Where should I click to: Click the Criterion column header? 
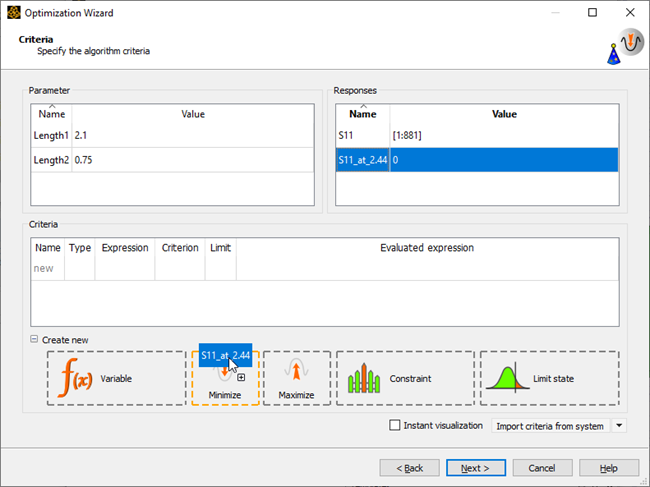click(x=180, y=248)
